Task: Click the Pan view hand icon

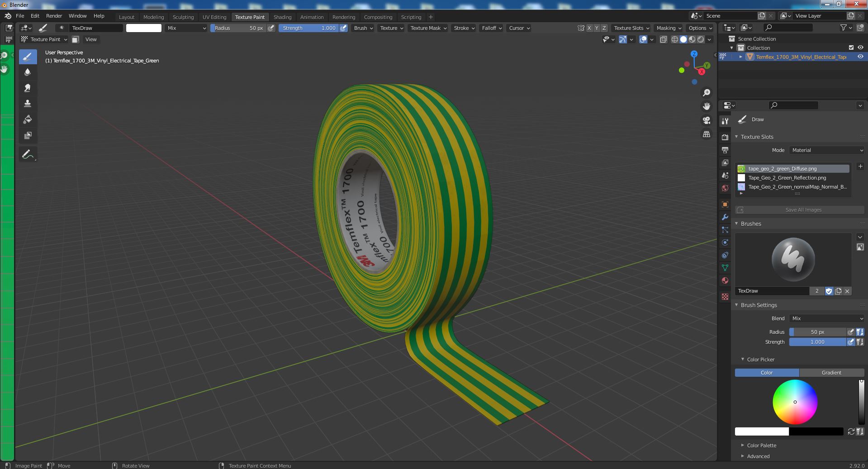Action: pos(707,106)
